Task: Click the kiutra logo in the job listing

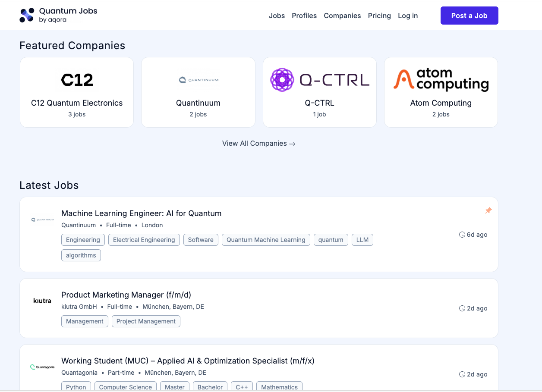Action: click(x=42, y=301)
